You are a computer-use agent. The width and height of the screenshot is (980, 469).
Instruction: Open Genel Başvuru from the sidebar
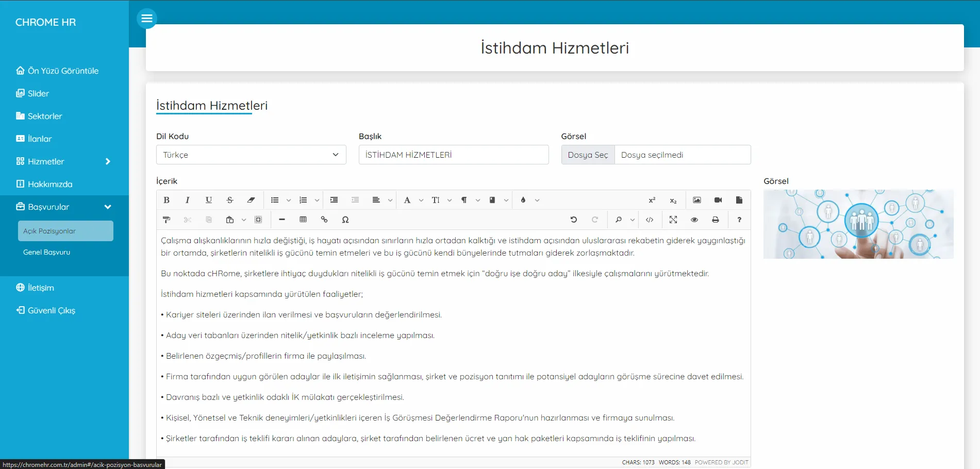pos(46,252)
